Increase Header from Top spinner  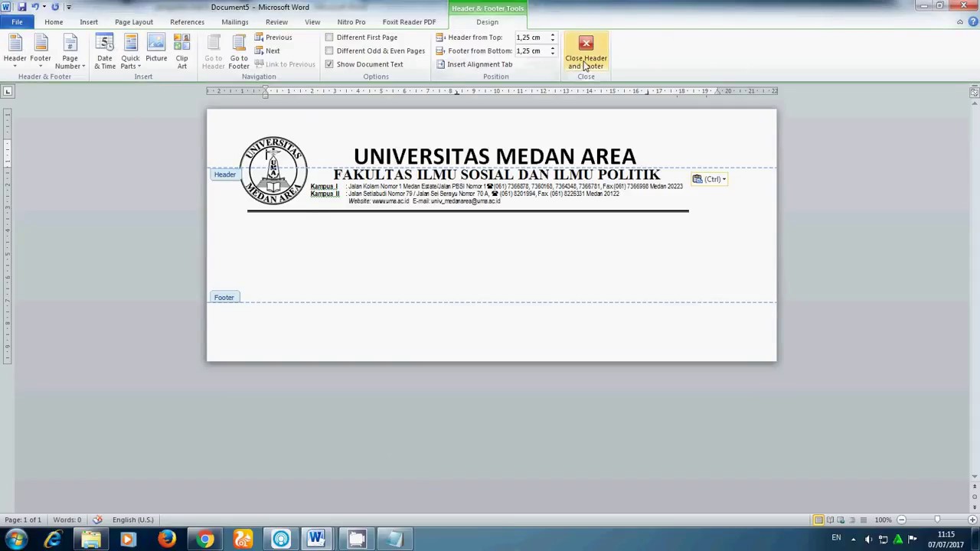click(552, 35)
